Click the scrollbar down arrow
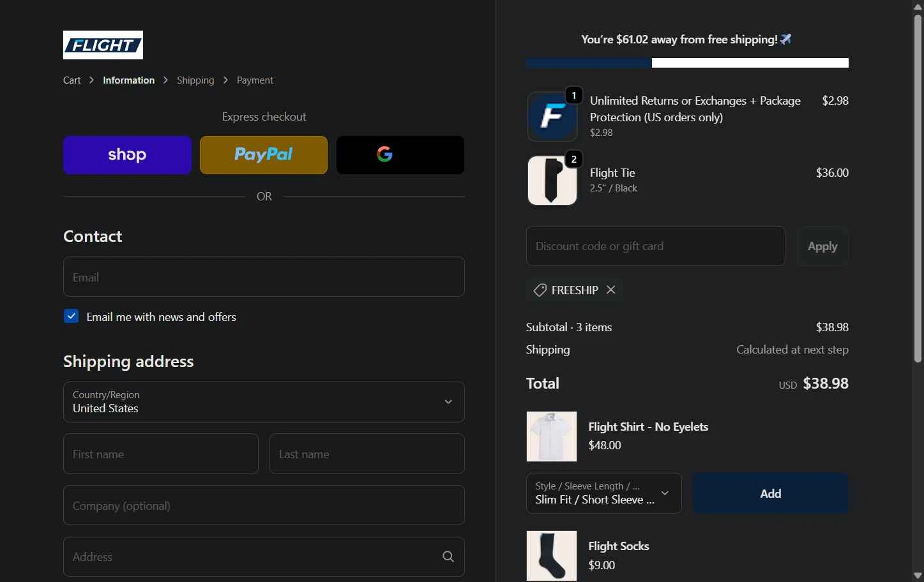 click(x=918, y=576)
